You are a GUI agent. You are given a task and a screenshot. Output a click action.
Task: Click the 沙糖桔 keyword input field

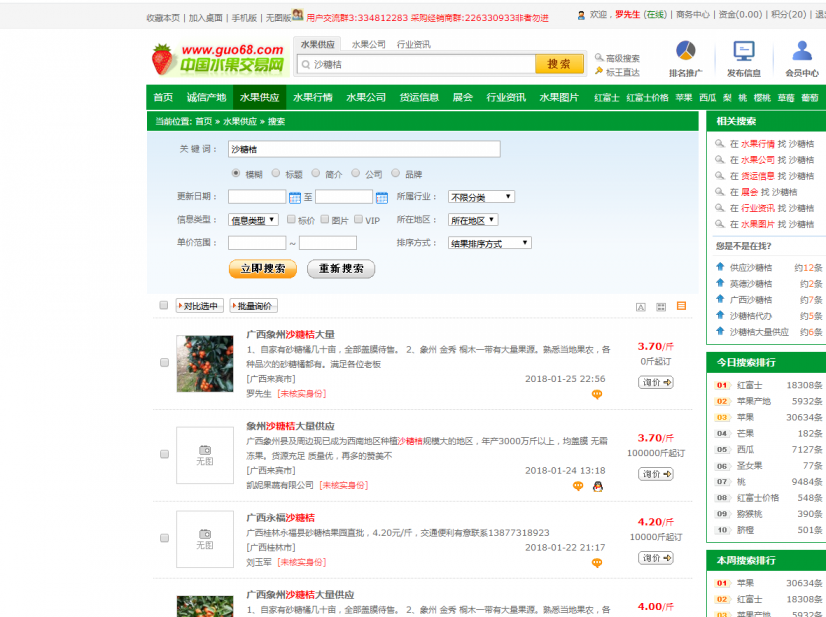click(364, 149)
